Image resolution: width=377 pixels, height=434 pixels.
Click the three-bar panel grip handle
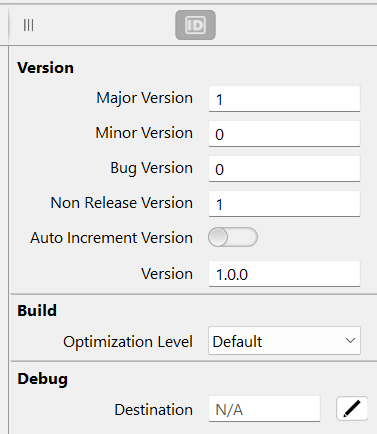click(28, 25)
